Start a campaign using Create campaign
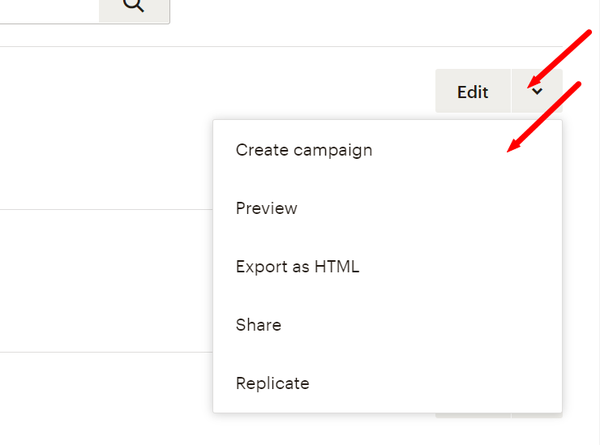Viewport: 600px width, 445px height. coord(304,150)
